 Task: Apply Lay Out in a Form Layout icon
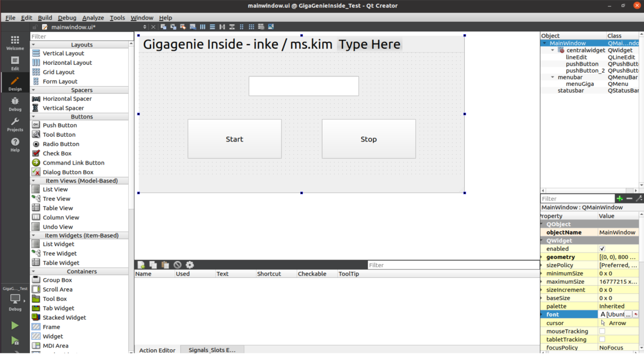[x=241, y=27]
